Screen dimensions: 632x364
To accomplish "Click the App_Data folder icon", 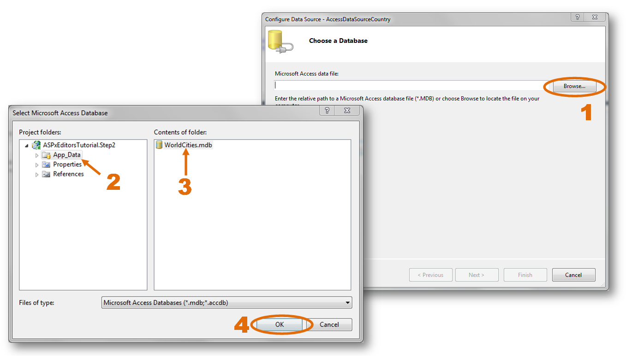I will (x=46, y=155).
